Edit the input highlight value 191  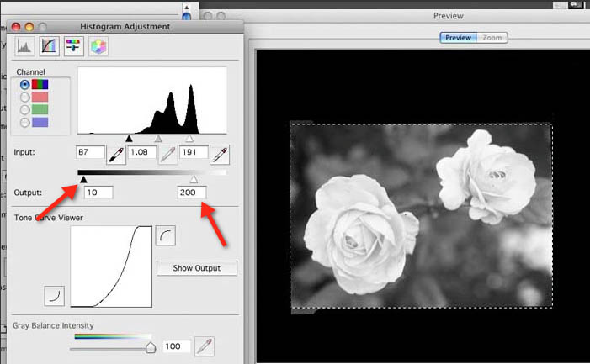[x=194, y=152]
